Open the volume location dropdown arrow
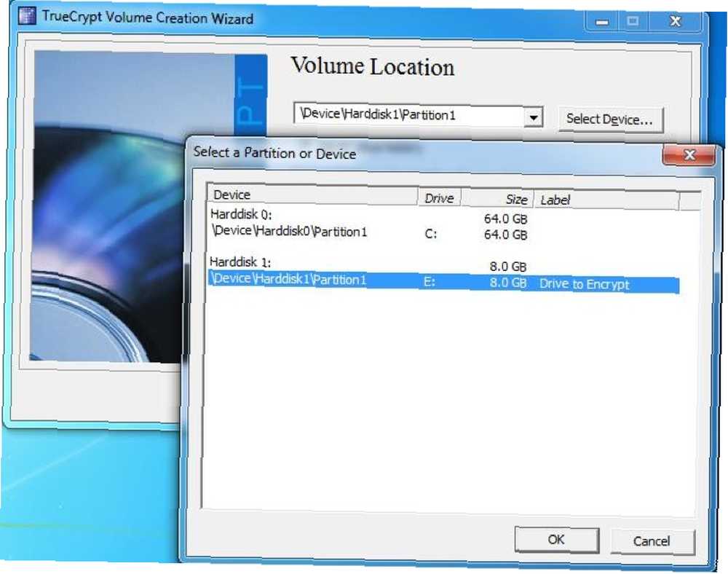 tap(534, 117)
